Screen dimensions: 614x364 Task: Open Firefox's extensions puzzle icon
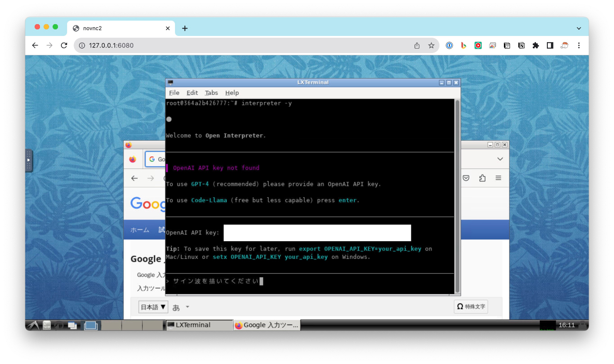[x=482, y=178]
